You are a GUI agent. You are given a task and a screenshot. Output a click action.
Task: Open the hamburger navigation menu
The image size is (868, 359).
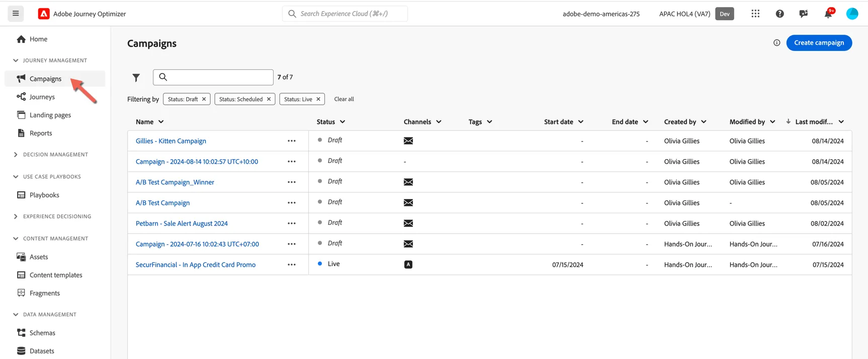pos(16,14)
